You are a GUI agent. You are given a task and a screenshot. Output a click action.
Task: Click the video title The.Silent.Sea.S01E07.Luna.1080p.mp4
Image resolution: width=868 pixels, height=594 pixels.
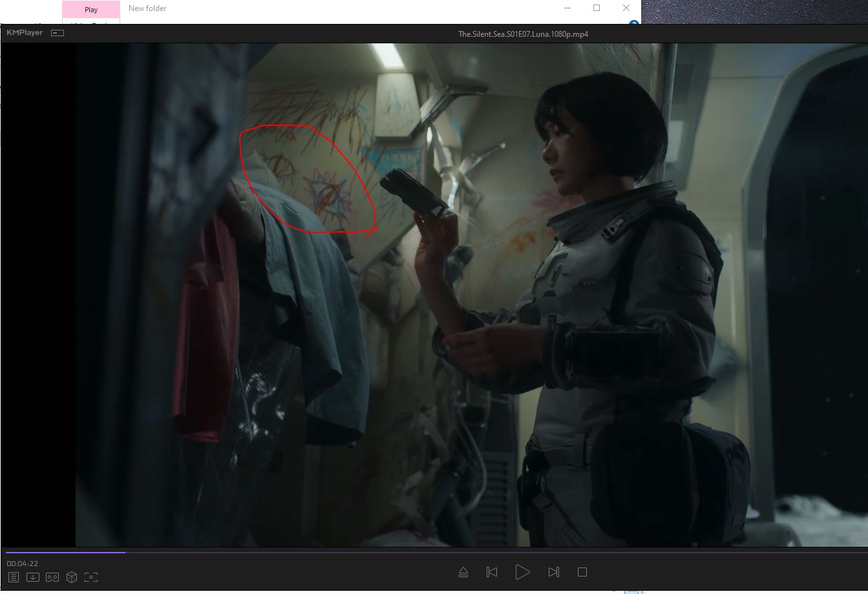(x=523, y=34)
